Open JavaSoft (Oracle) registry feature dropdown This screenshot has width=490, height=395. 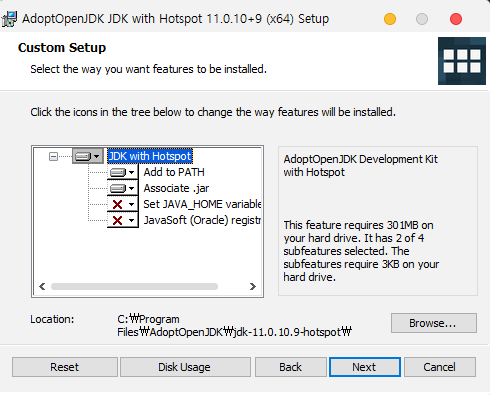122,220
